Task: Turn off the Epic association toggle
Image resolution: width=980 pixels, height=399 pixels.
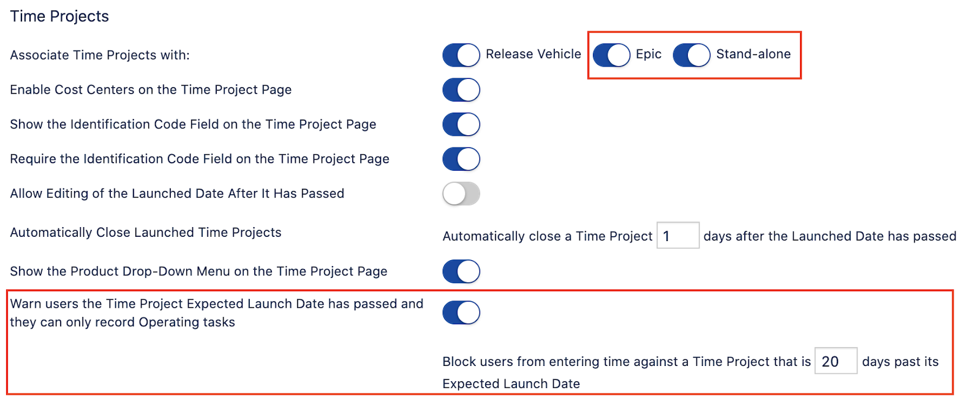Action: pyautogui.click(x=611, y=55)
